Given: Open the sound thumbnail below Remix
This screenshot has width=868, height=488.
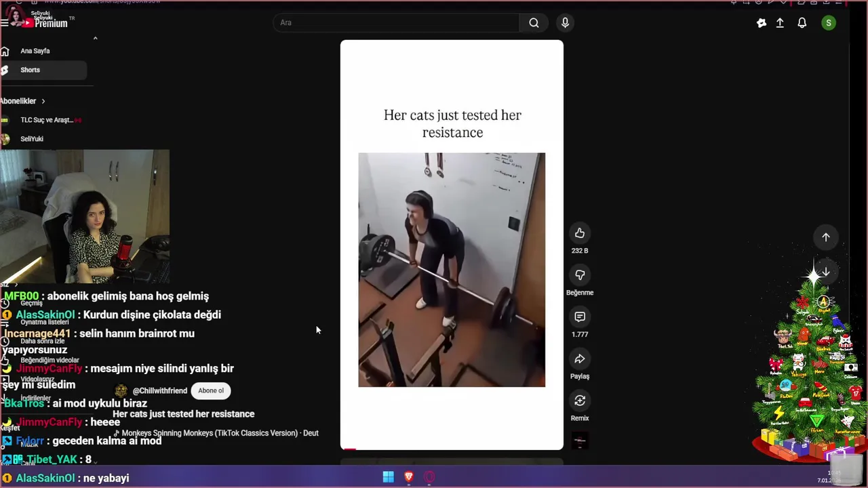Looking at the screenshot, I should click(x=580, y=441).
